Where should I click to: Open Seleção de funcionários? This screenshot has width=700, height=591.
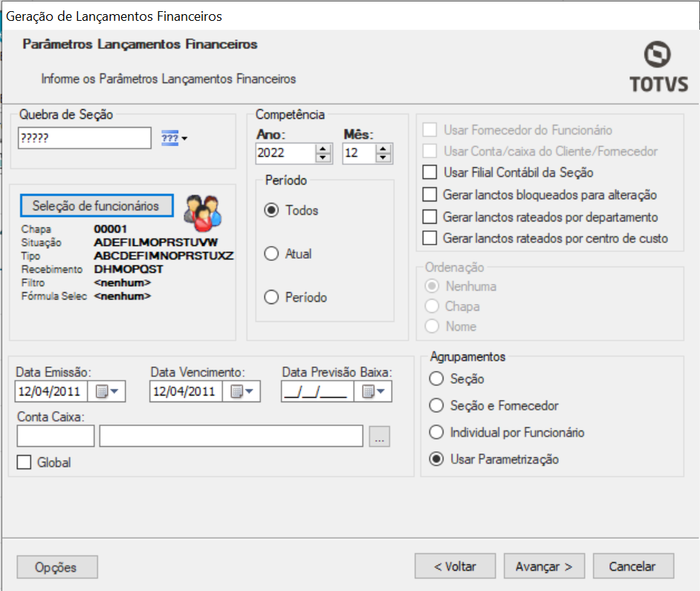97,205
